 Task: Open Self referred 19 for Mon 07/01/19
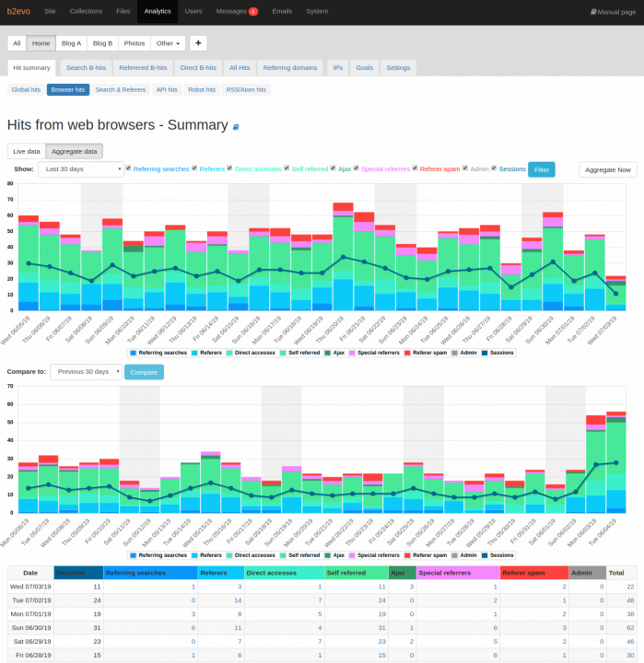[x=381, y=614]
